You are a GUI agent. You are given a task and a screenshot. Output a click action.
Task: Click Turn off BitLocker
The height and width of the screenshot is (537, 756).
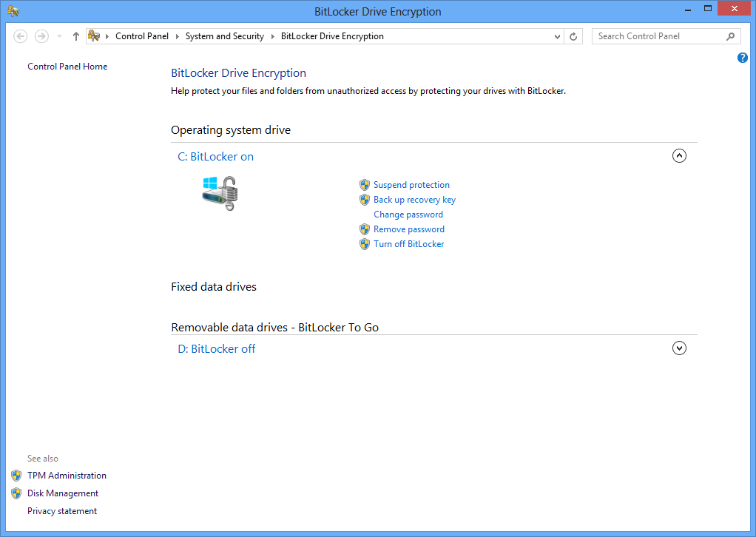point(409,244)
